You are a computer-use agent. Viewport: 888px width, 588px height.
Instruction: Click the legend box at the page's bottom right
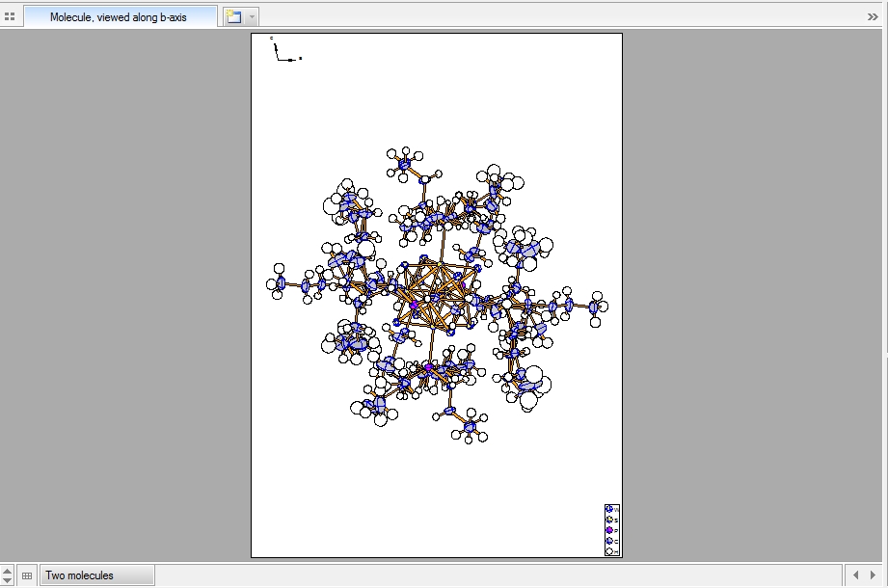[611, 530]
